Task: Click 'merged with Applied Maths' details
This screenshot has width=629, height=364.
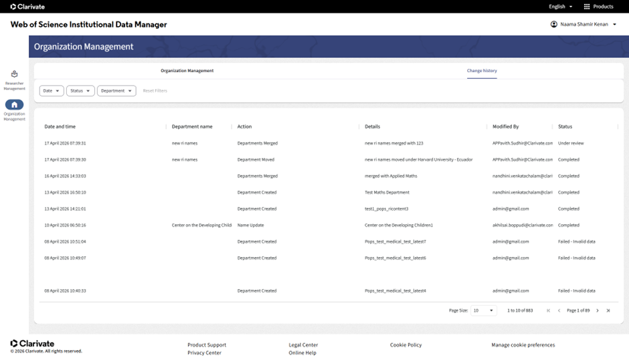Action: (x=391, y=176)
